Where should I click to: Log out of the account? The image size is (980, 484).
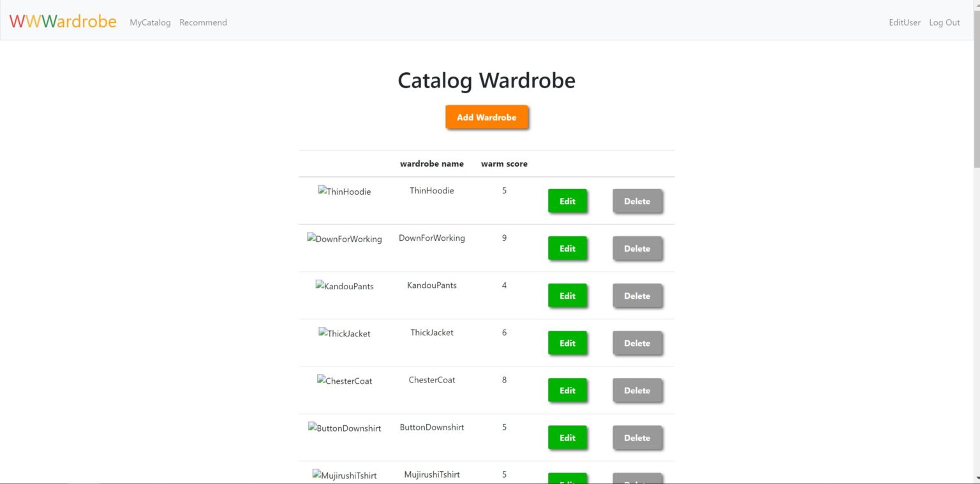[944, 22]
